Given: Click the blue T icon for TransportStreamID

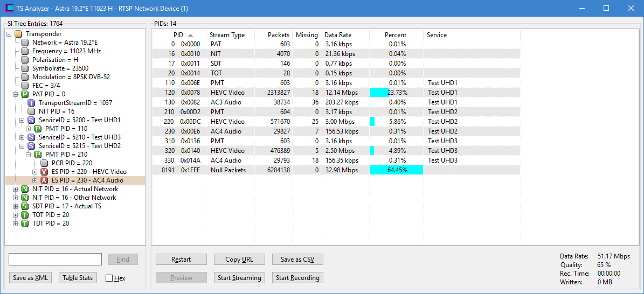Looking at the screenshot, I should [31, 103].
